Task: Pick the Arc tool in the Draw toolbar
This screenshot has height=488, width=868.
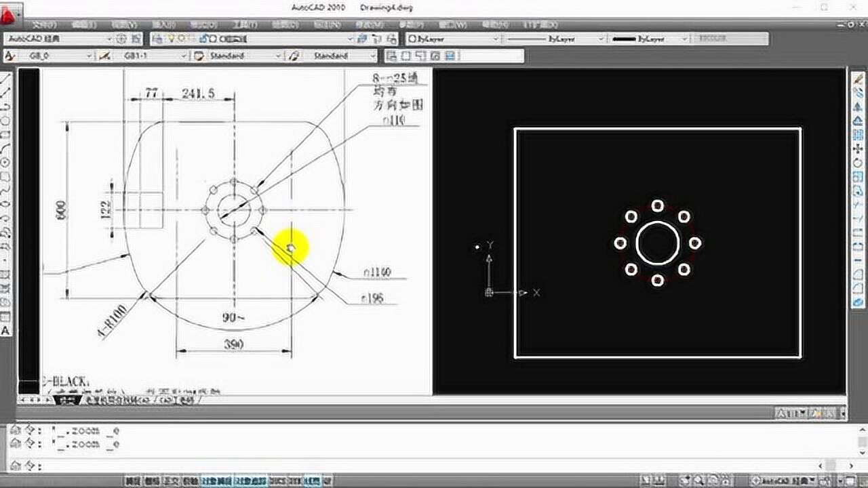Action: click(7, 147)
